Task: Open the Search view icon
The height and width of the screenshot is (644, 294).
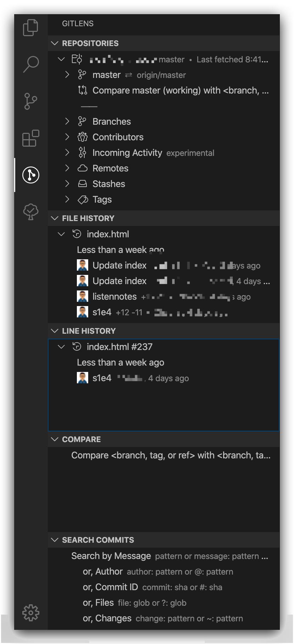Action: point(30,64)
